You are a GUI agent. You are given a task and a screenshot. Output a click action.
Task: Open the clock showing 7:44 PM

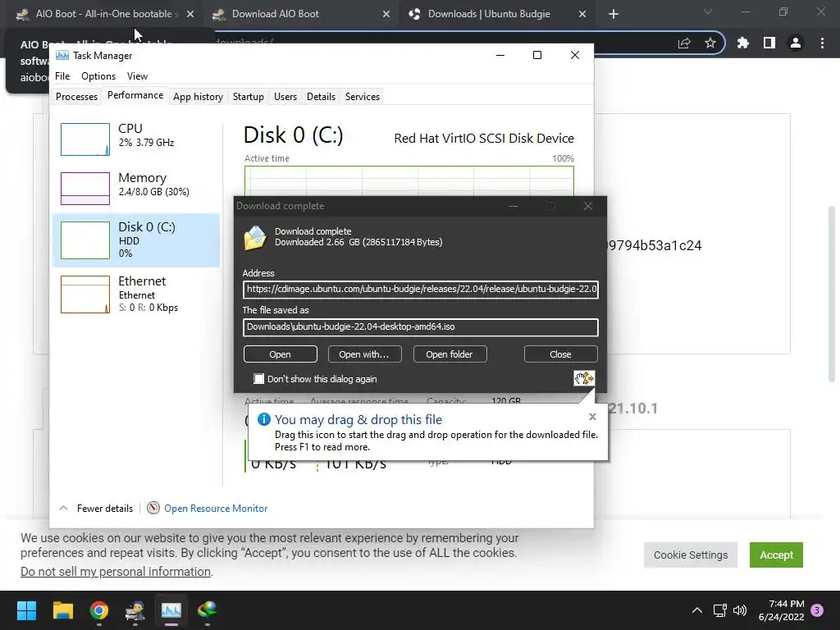tap(782, 610)
